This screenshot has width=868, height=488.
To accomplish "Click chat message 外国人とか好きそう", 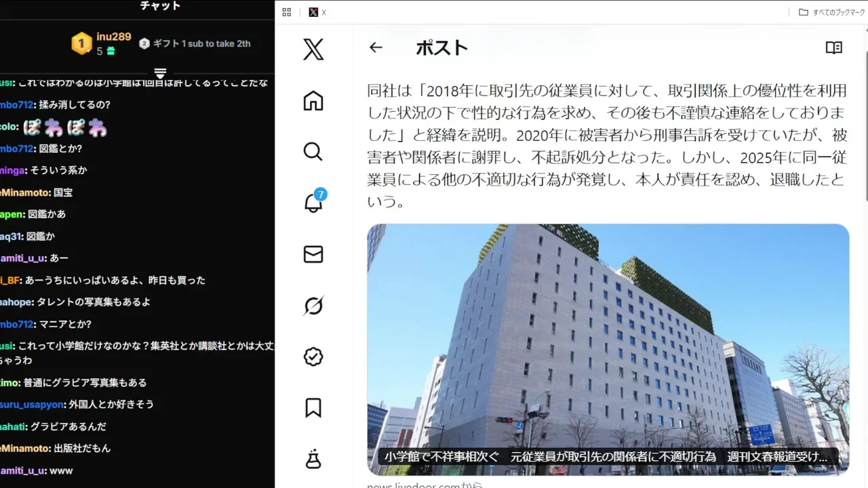I will pyautogui.click(x=111, y=404).
